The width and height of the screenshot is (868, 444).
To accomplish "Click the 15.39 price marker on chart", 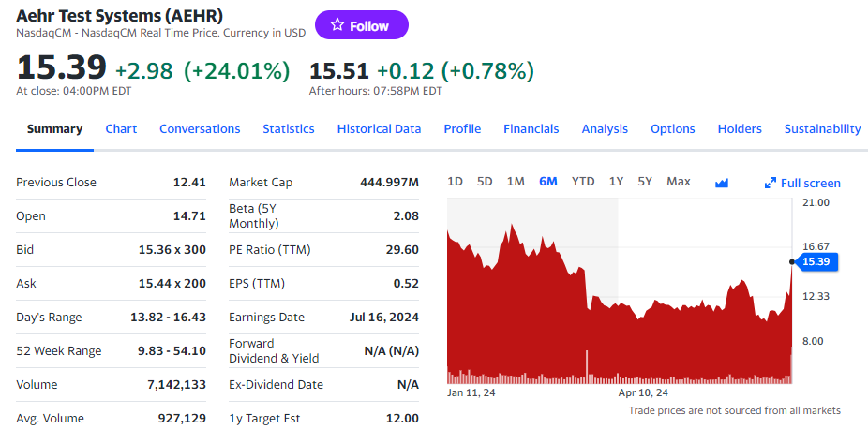I will (x=816, y=261).
